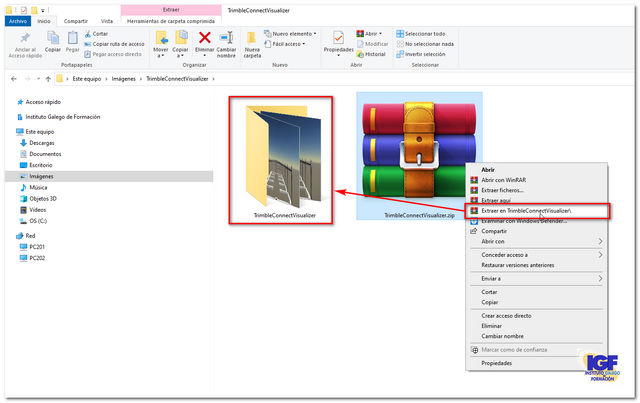Screen dimensions: 640x403
Task: Click Imágenes in address bar
Action: click(124, 79)
